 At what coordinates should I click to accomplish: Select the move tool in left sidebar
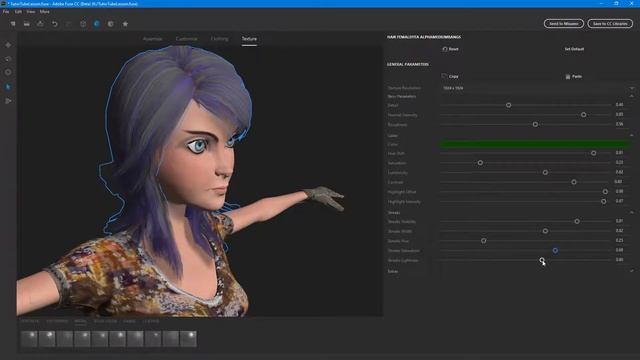(8, 45)
